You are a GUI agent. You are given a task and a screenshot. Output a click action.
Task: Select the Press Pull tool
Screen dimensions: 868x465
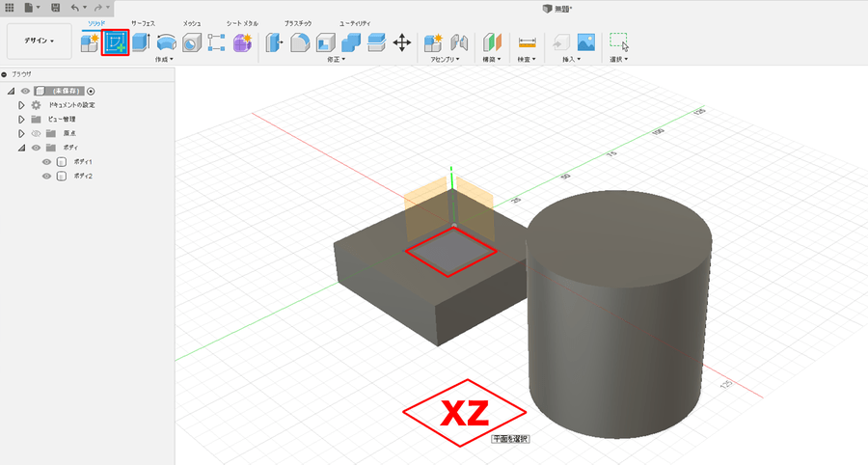pos(274,42)
